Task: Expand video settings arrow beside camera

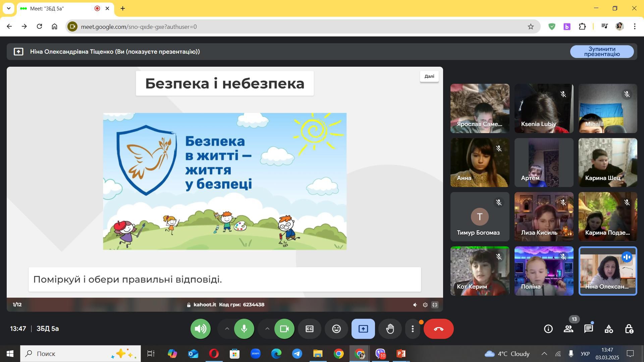Action: [267, 329]
